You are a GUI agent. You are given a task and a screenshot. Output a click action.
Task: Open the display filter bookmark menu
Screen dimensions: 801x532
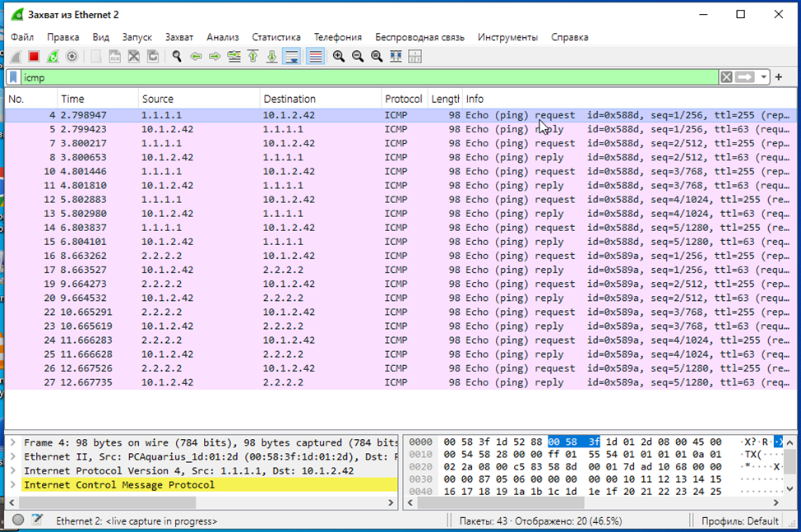click(x=14, y=77)
